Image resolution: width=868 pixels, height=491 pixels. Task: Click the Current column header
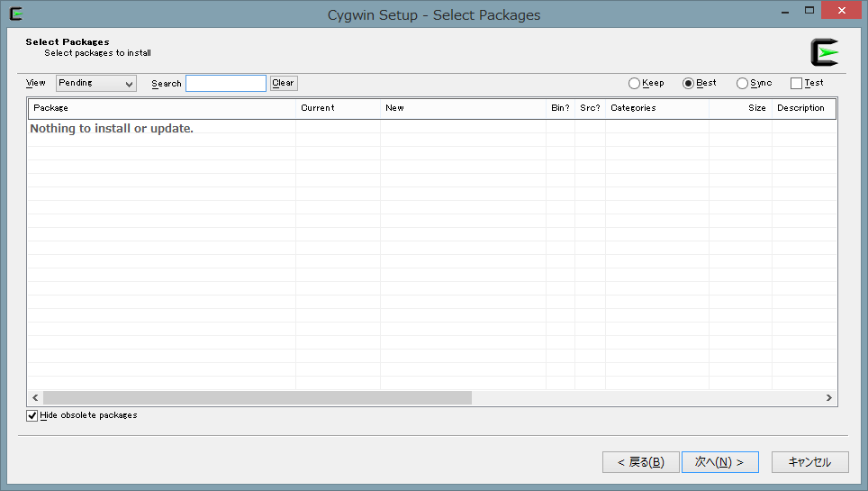pyautogui.click(x=338, y=108)
